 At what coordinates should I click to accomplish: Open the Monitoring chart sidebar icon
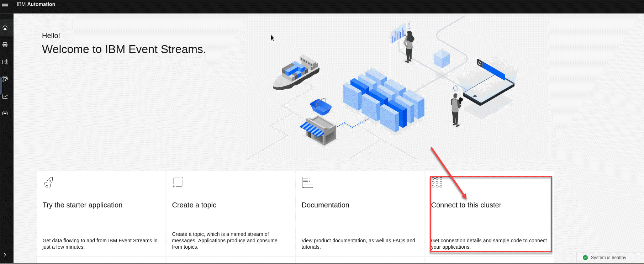click(x=5, y=96)
